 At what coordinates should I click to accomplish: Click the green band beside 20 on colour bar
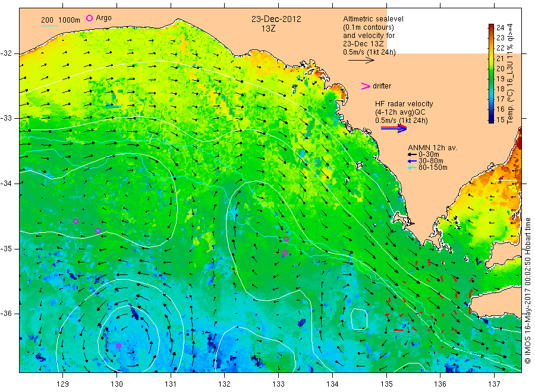(x=491, y=68)
